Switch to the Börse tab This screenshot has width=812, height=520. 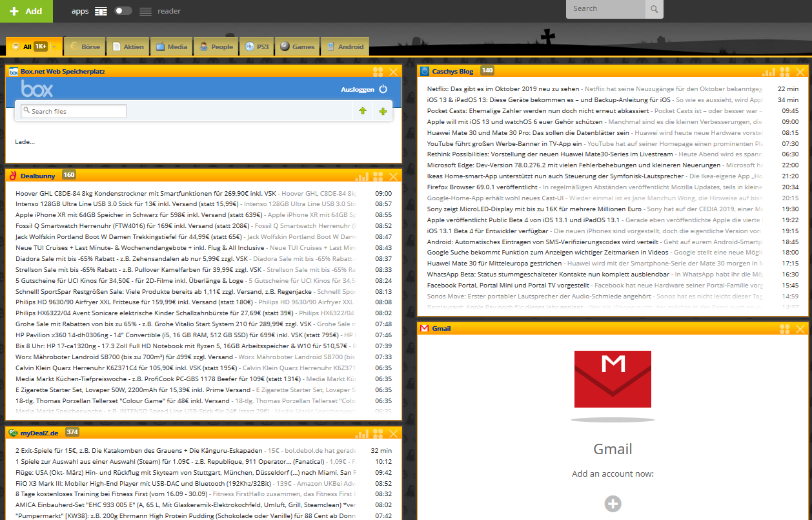(x=85, y=47)
